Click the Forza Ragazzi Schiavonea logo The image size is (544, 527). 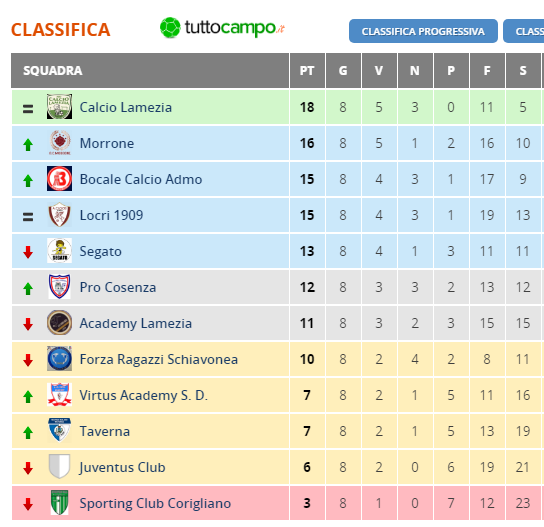coord(59,359)
